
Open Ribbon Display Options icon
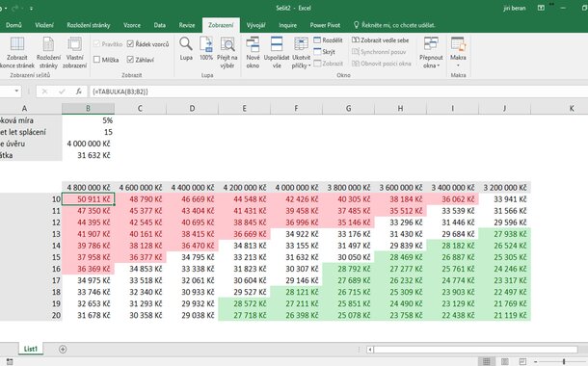pos(541,8)
